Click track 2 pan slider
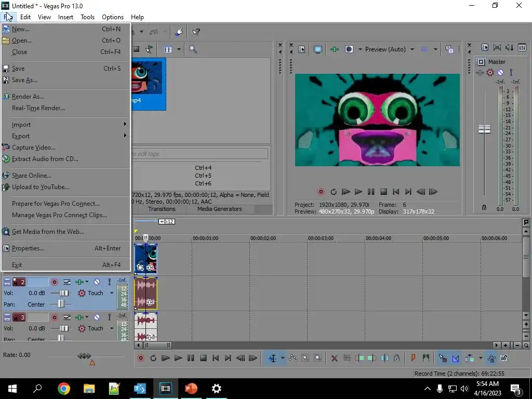The height and width of the screenshot is (399, 532). click(x=61, y=304)
